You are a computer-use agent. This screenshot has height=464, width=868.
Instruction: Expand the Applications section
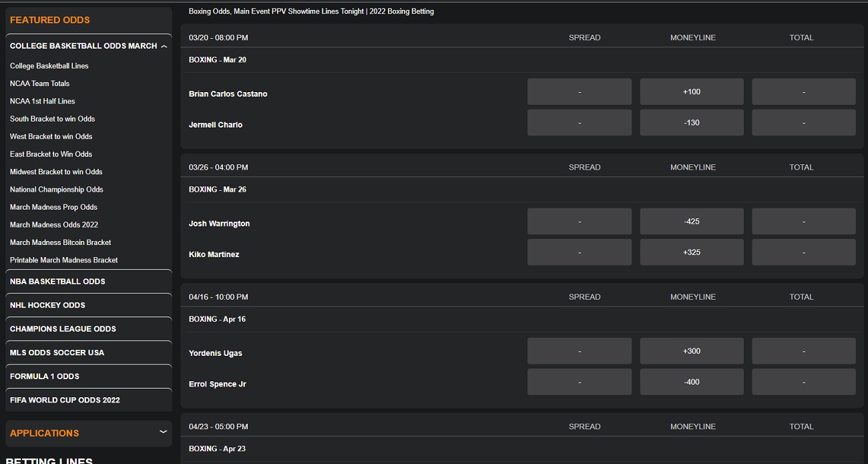point(87,433)
